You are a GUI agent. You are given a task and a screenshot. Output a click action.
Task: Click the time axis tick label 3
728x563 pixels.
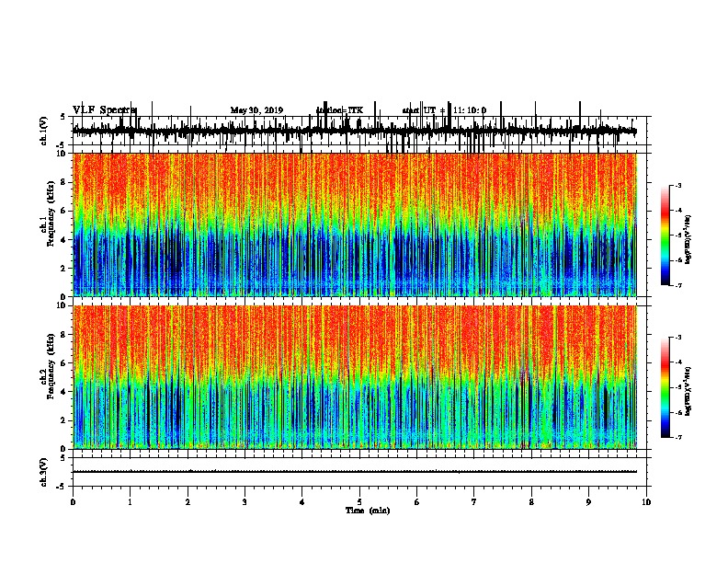[245, 502]
